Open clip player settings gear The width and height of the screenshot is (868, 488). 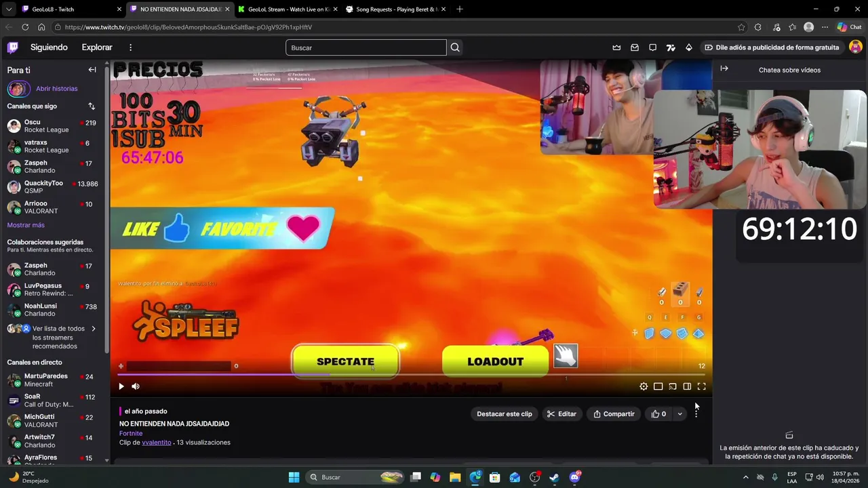(x=644, y=386)
